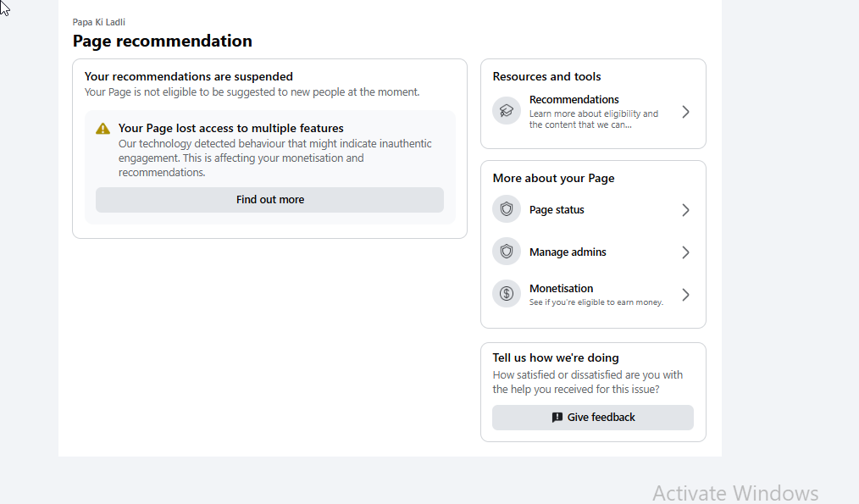859x504 pixels.
Task: Click the Page status shield icon
Action: (507, 209)
